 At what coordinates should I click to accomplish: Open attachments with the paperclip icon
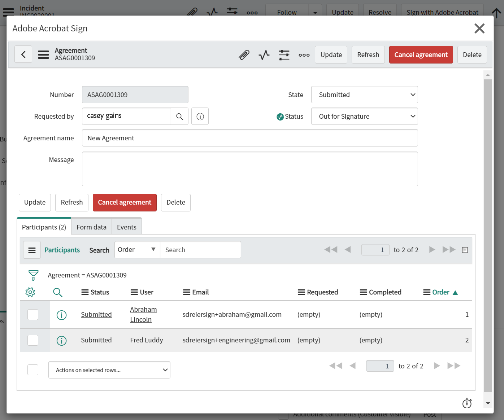click(x=244, y=54)
